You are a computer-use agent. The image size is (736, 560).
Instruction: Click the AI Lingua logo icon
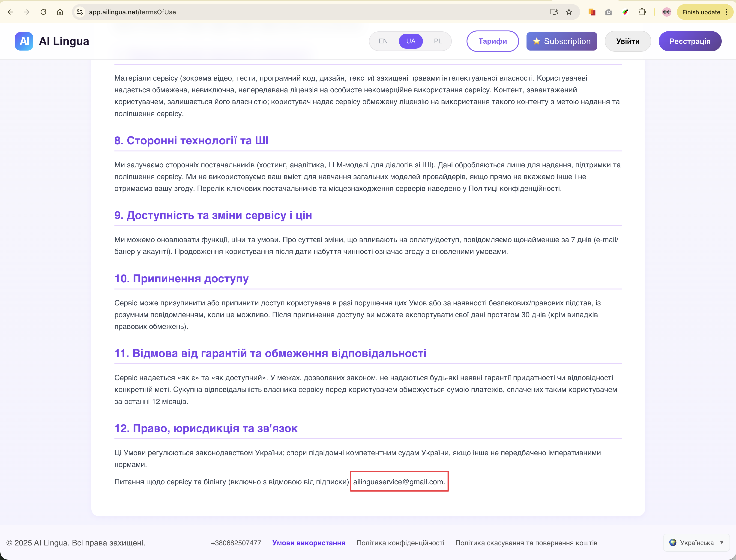(x=24, y=41)
